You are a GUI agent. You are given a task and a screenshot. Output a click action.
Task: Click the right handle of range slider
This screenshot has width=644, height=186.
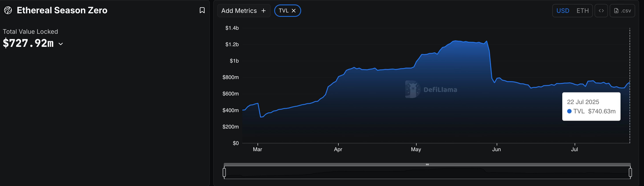pos(630,172)
